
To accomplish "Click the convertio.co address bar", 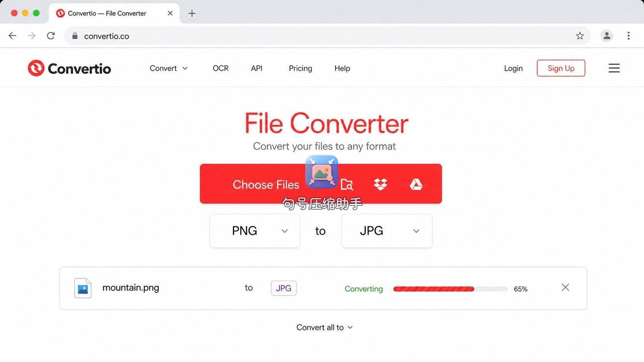I will pos(327,36).
